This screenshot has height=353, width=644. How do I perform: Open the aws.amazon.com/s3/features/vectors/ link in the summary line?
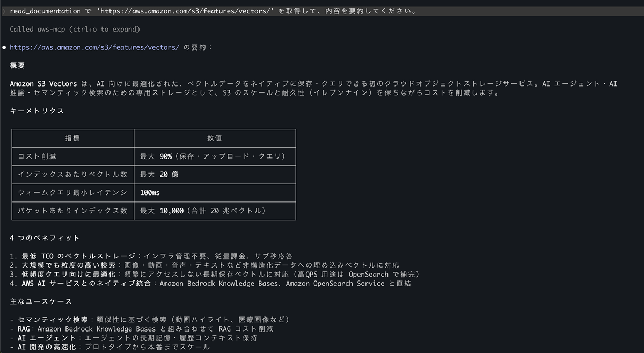(94, 47)
